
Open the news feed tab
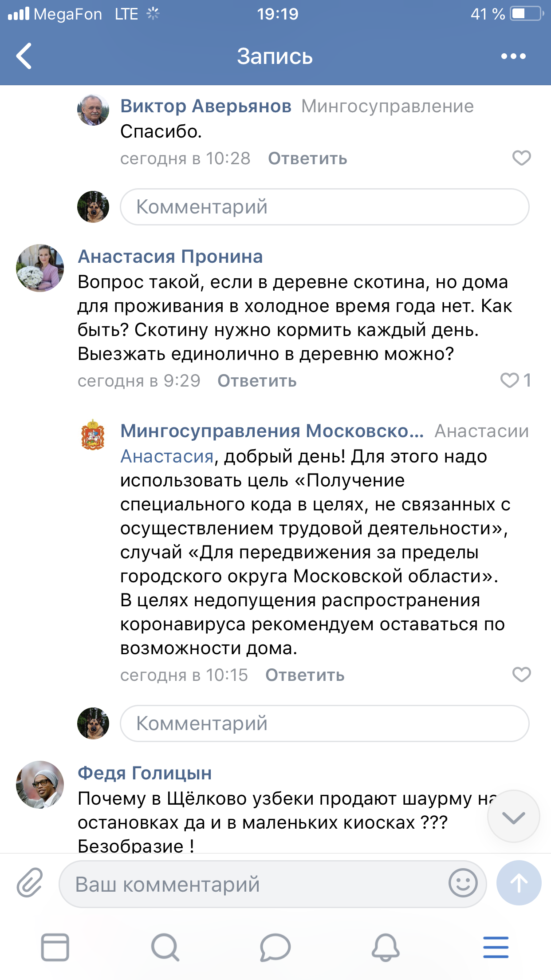click(55, 947)
